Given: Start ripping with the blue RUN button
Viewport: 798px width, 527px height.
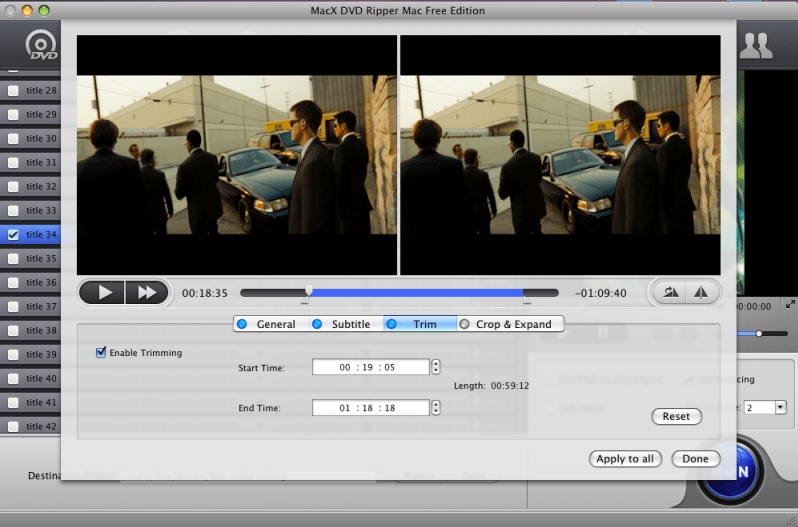Looking at the screenshot, I should [x=731, y=472].
